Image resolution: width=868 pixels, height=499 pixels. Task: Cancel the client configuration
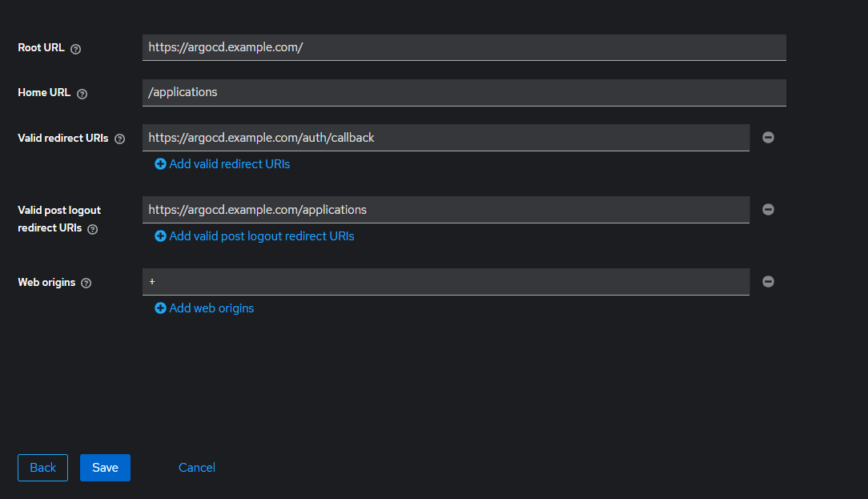[x=197, y=468]
